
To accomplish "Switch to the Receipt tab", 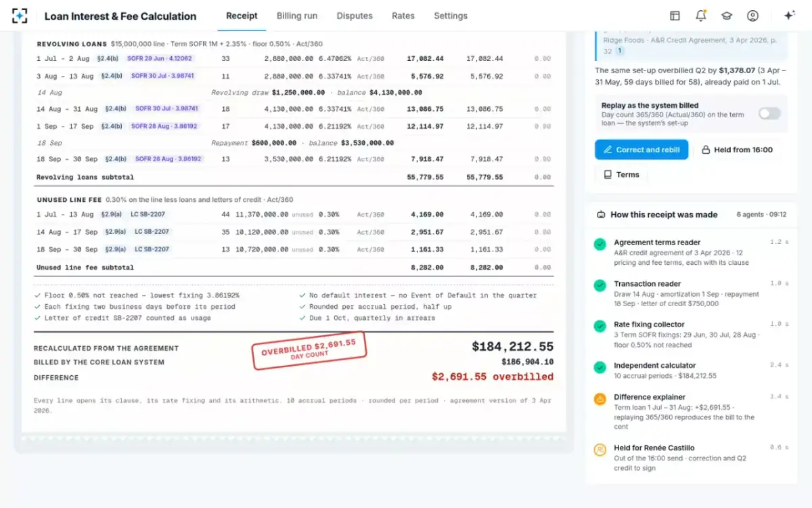I will (242, 16).
